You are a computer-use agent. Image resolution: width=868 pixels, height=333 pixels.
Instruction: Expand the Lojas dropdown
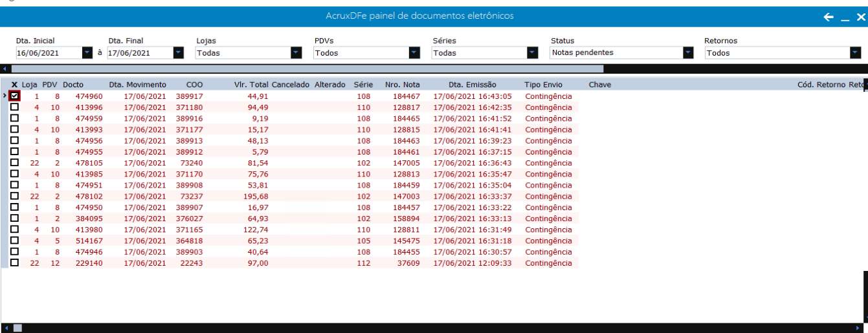296,53
